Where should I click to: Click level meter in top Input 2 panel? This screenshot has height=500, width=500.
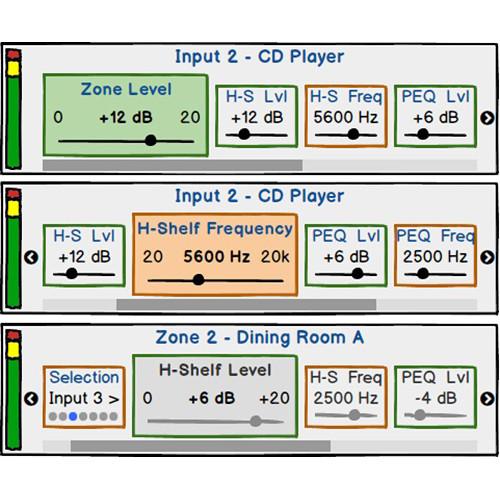13,109
